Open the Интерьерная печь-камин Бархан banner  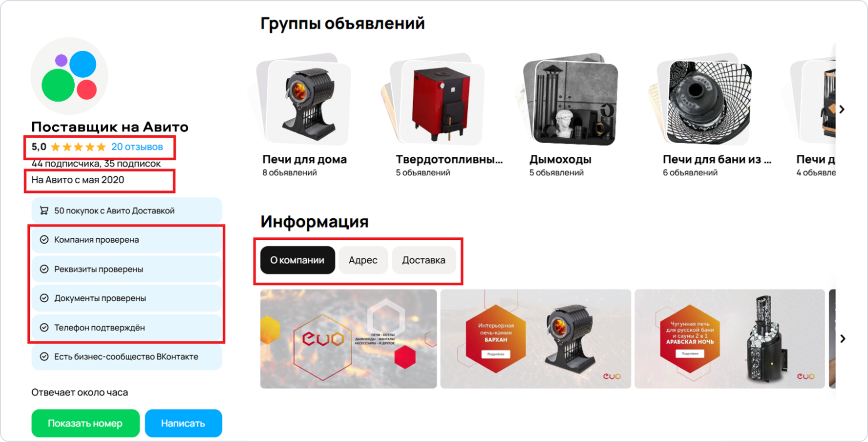click(535, 339)
